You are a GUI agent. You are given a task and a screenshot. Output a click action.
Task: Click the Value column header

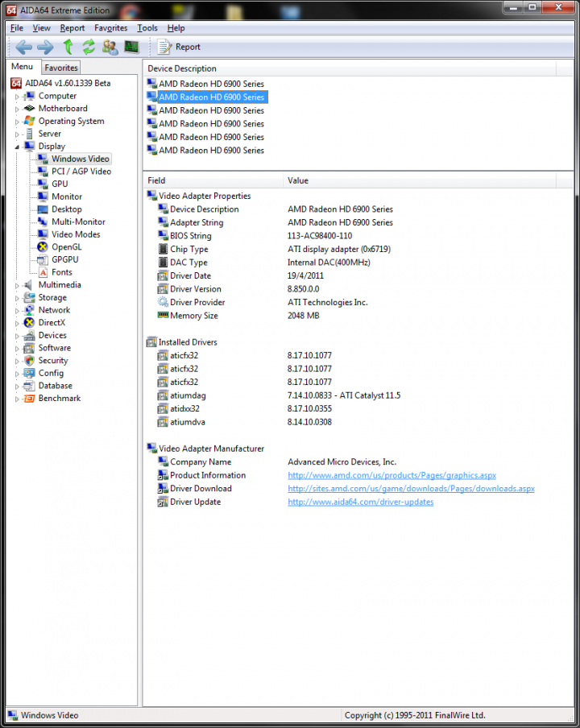(x=420, y=180)
